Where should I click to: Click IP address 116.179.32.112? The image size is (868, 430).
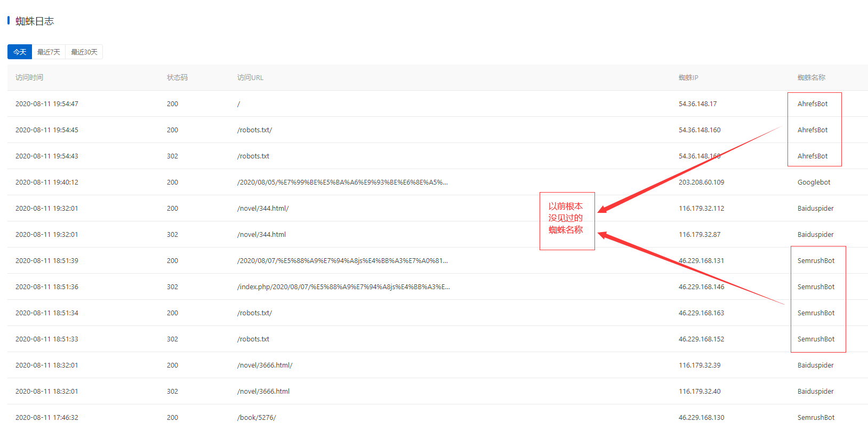(701, 208)
